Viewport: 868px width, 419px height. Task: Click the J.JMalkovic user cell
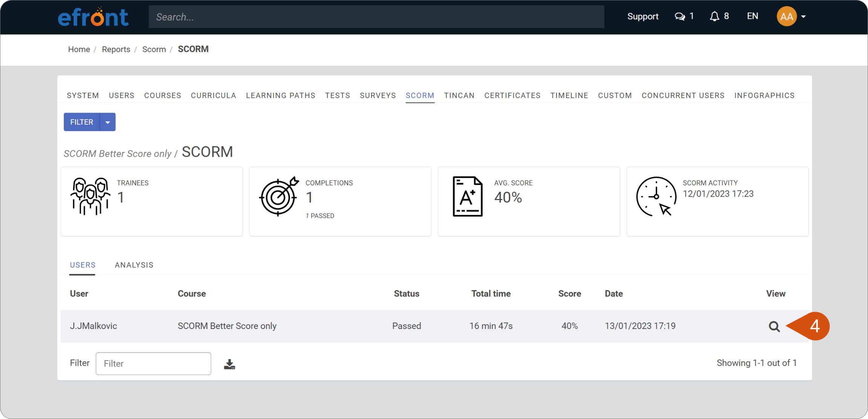tap(93, 326)
